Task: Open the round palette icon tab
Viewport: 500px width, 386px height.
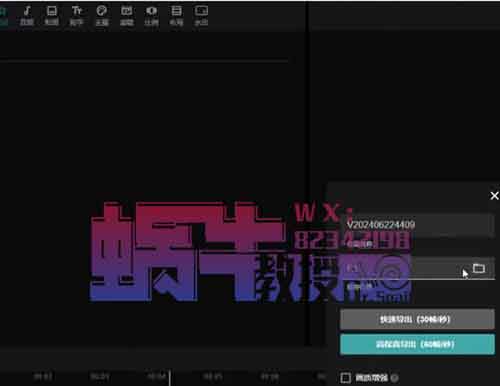Action: coord(102,15)
